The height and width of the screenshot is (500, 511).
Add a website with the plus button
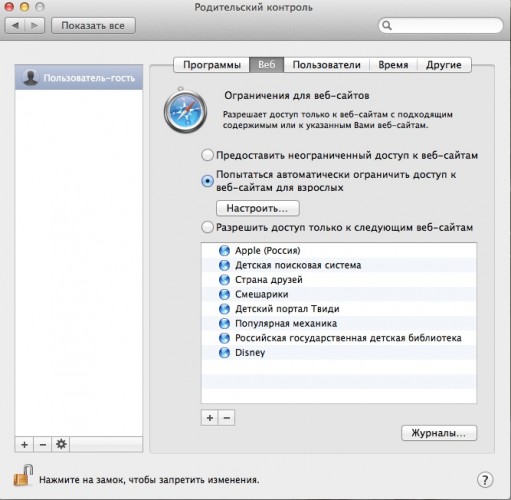(x=210, y=418)
